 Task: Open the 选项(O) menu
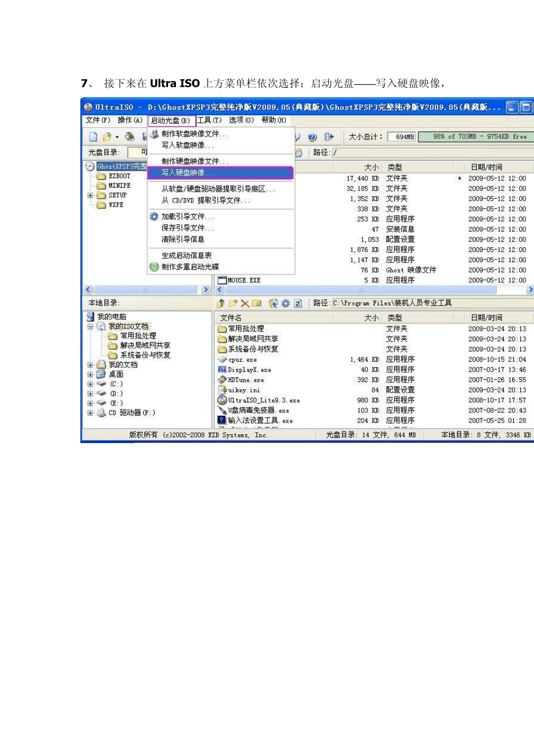pos(241,120)
